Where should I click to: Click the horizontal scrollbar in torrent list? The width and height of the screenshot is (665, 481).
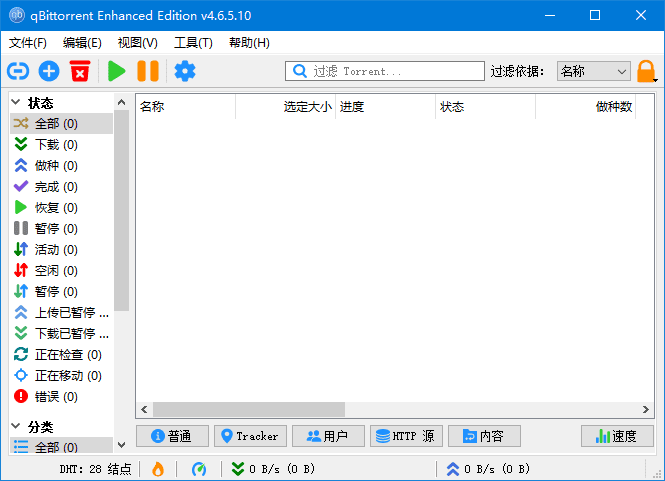248,409
